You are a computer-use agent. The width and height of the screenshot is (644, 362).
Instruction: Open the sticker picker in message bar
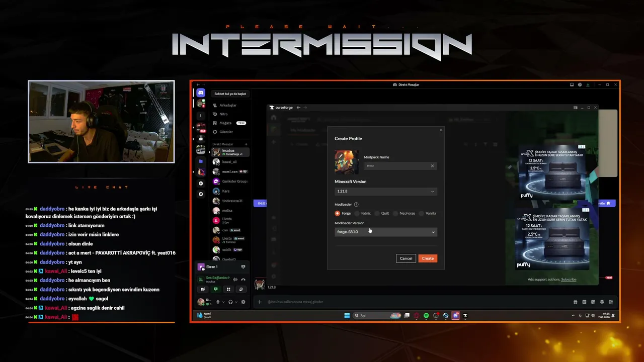[593, 302]
